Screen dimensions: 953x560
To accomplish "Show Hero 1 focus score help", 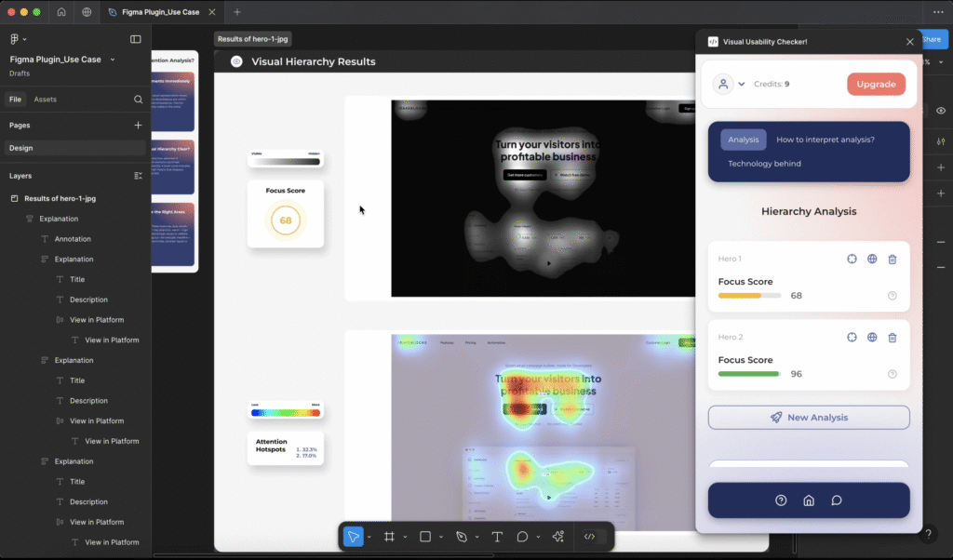I will [x=893, y=296].
